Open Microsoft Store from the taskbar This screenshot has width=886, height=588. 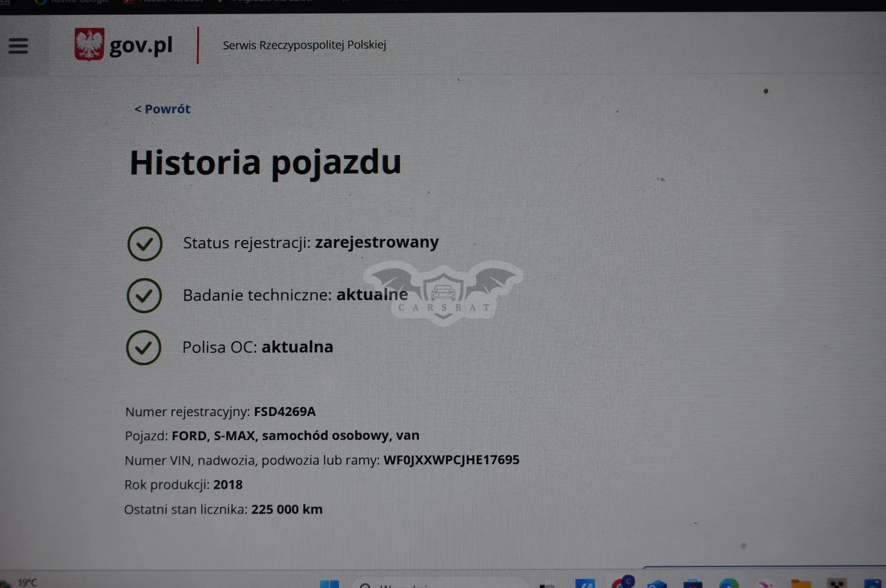(x=693, y=584)
